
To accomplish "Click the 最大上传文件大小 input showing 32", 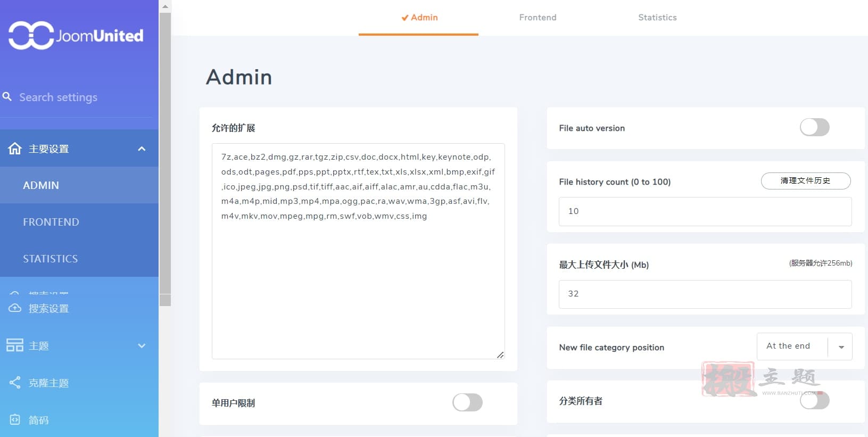I will [705, 294].
